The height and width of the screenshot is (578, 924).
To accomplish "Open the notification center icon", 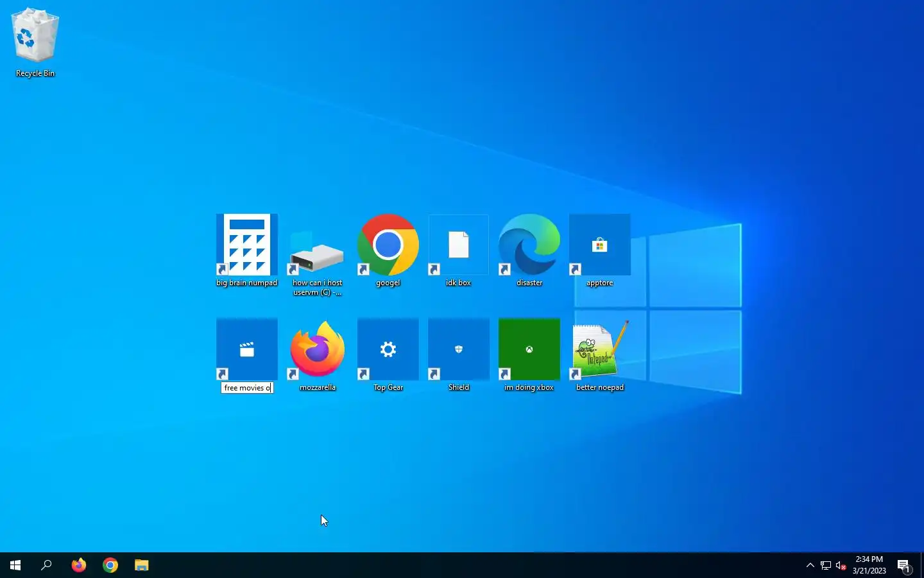I will click(904, 565).
